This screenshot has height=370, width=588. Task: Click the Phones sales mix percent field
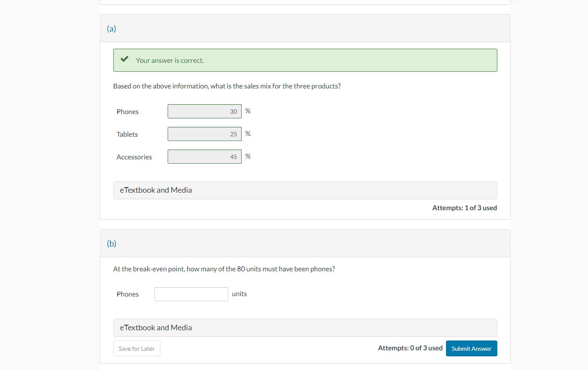(204, 112)
